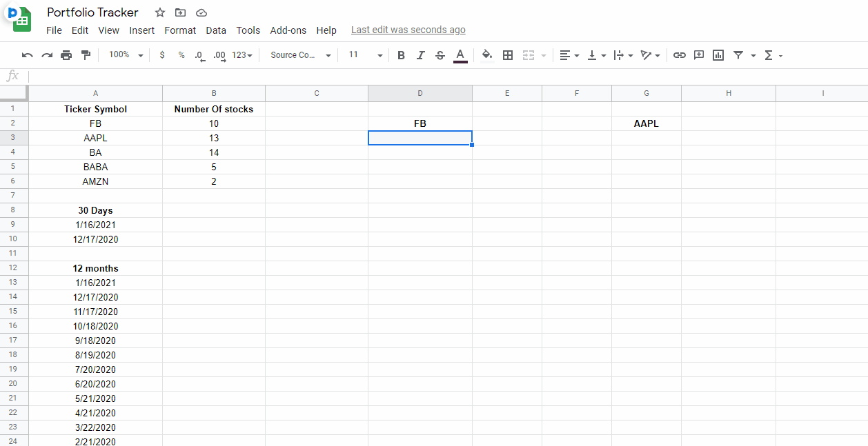Select the 10/18/2020 cell
Viewport: 868px width, 446px height.
(x=95, y=326)
